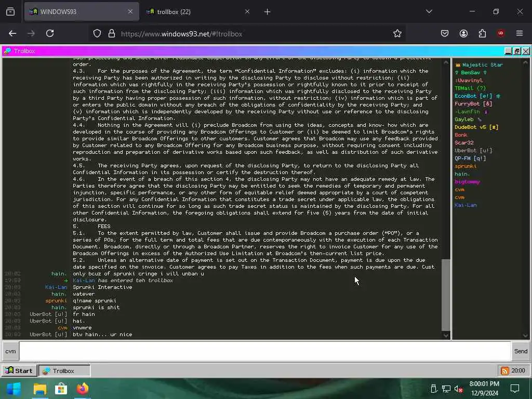Select Gayleb in the user list
The height and width of the screenshot is (399, 532).
tap(464, 119)
